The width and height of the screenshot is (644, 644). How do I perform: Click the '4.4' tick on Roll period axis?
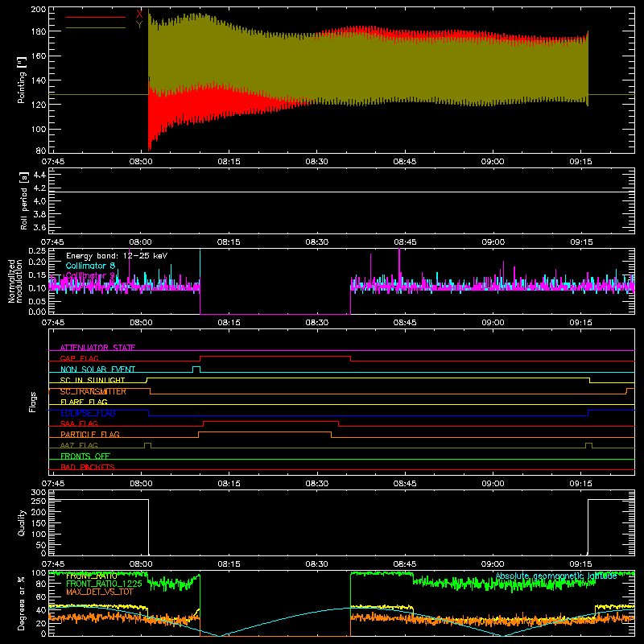coord(39,175)
